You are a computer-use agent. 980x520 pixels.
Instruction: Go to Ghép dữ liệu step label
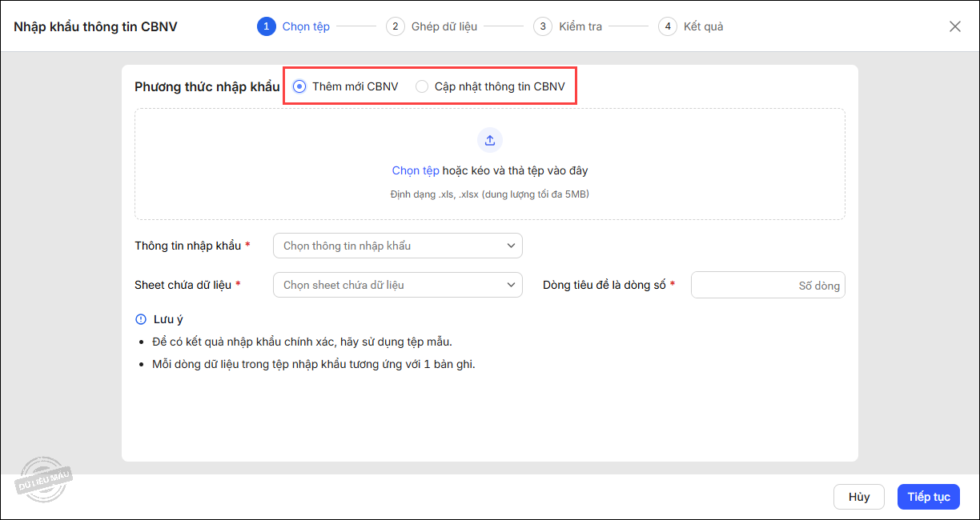coord(444,26)
